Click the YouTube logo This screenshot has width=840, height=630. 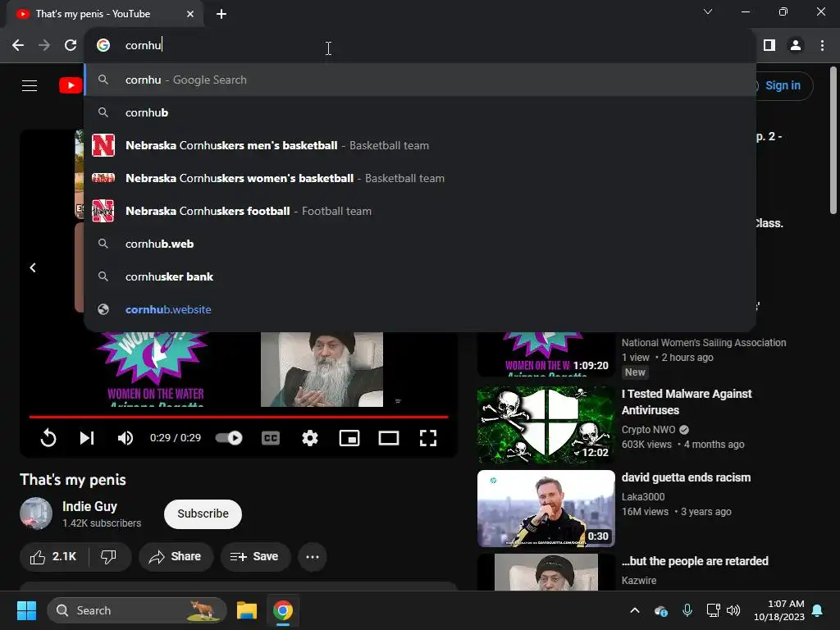pos(71,85)
